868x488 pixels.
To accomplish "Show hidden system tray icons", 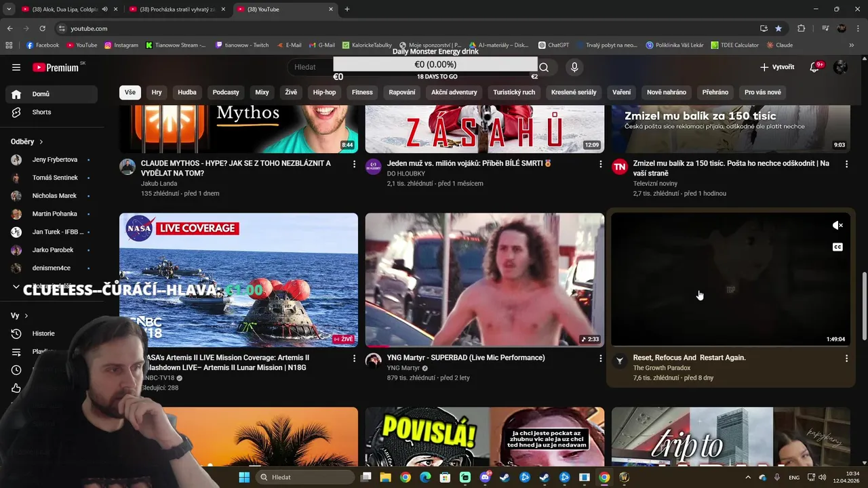I will click(x=748, y=477).
